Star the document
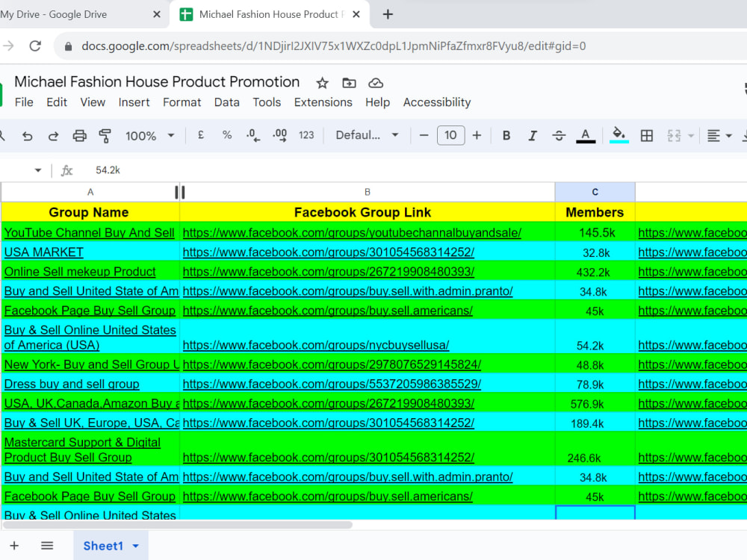Image resolution: width=747 pixels, height=560 pixels. (x=323, y=83)
